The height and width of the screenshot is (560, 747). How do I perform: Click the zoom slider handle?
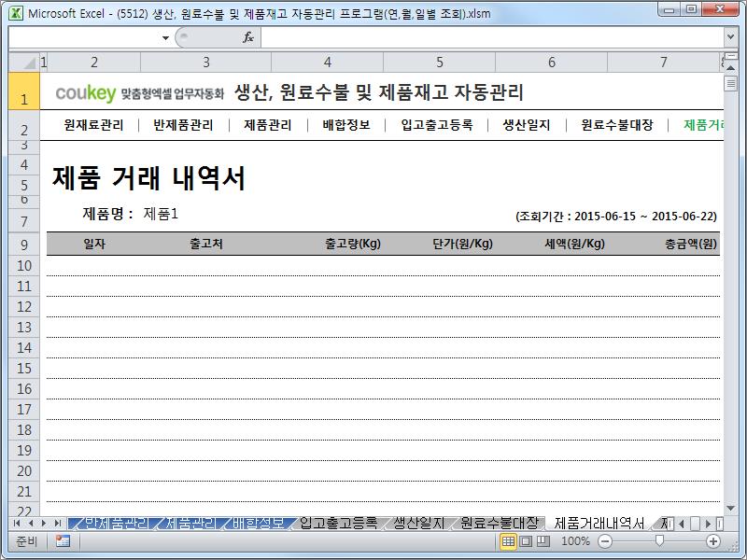click(659, 540)
